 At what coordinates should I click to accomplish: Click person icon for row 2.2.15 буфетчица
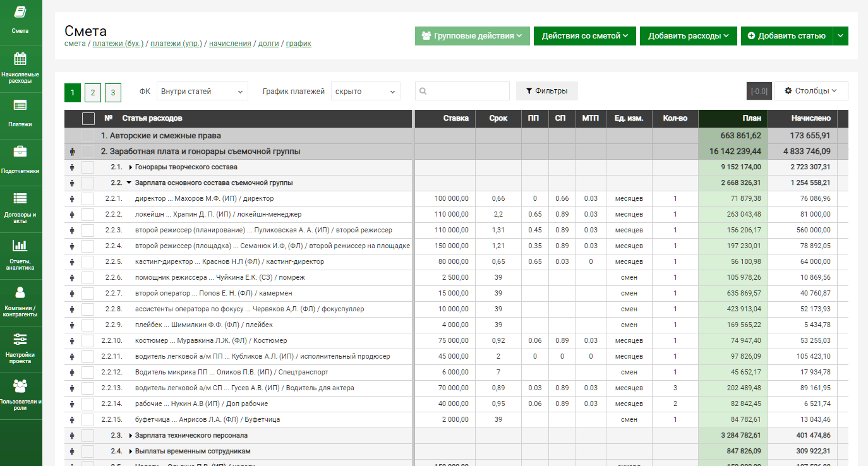72,420
